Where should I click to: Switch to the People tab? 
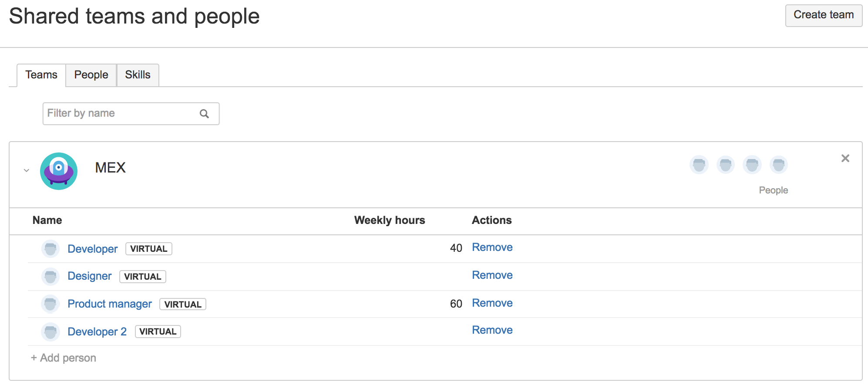[91, 75]
